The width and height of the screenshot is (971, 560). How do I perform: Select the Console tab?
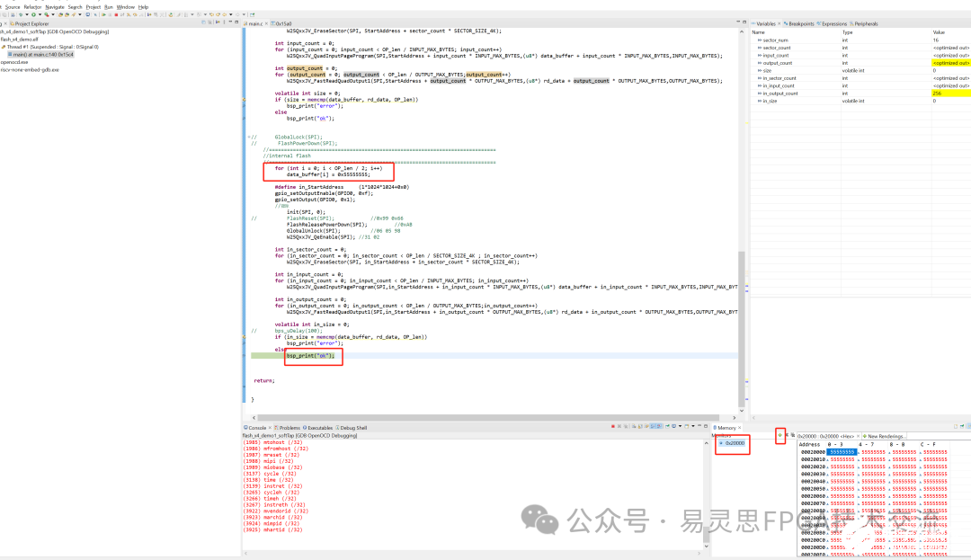[x=255, y=428]
